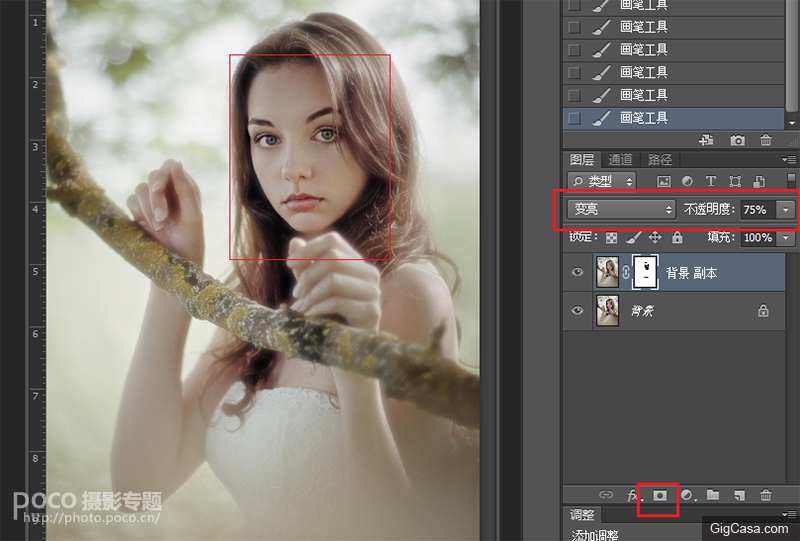Click the 填充 100% value field
The image size is (800, 541).
(759, 237)
